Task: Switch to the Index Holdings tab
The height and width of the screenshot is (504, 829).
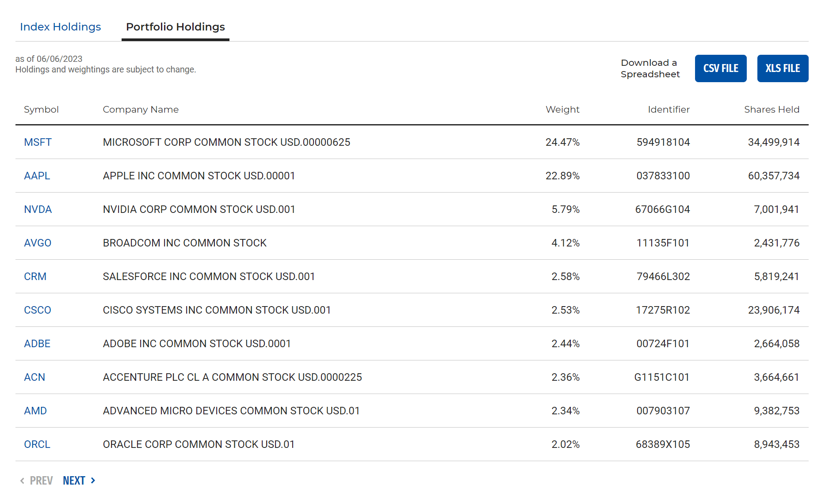Action: tap(61, 27)
